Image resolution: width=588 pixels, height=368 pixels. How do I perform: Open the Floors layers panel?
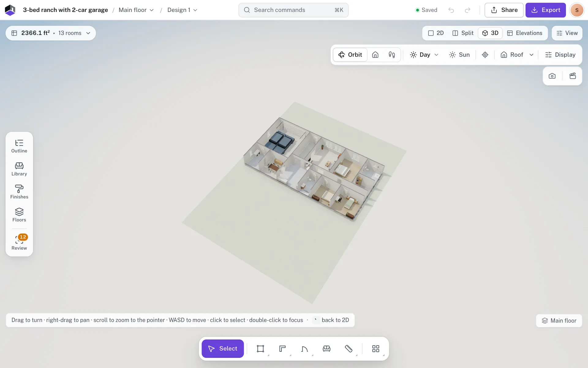(19, 215)
